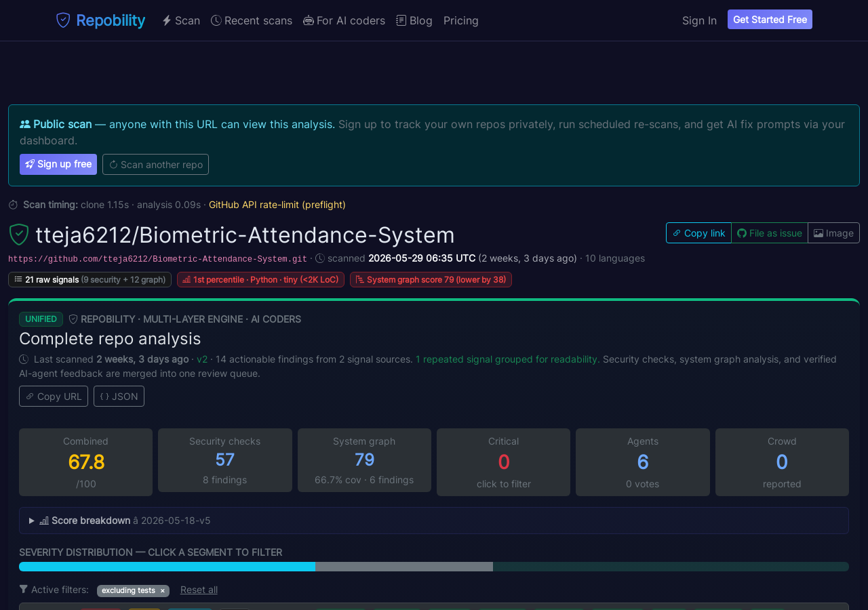Screen dimensions: 868x610
Task: Click 1 repeated signal grouped text
Action: pos(508,359)
